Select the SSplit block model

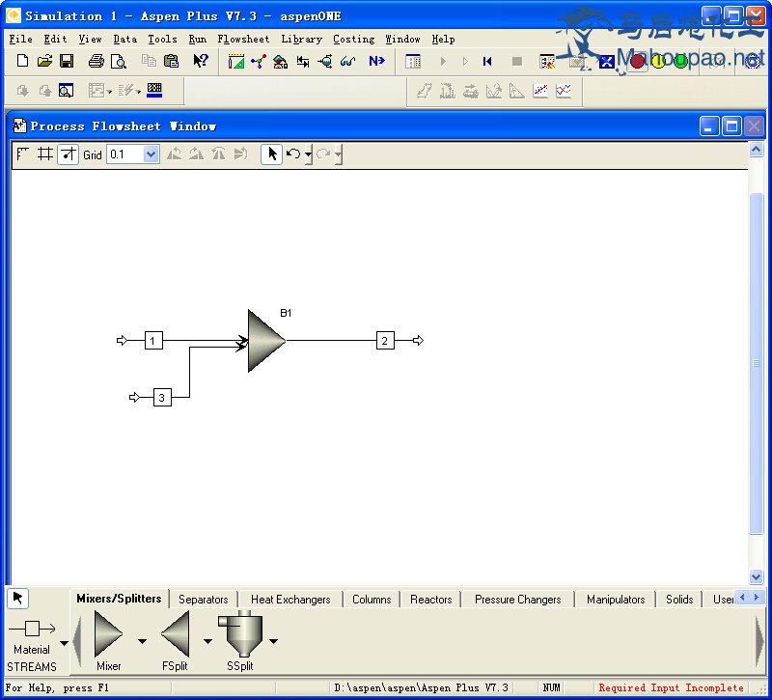point(240,634)
